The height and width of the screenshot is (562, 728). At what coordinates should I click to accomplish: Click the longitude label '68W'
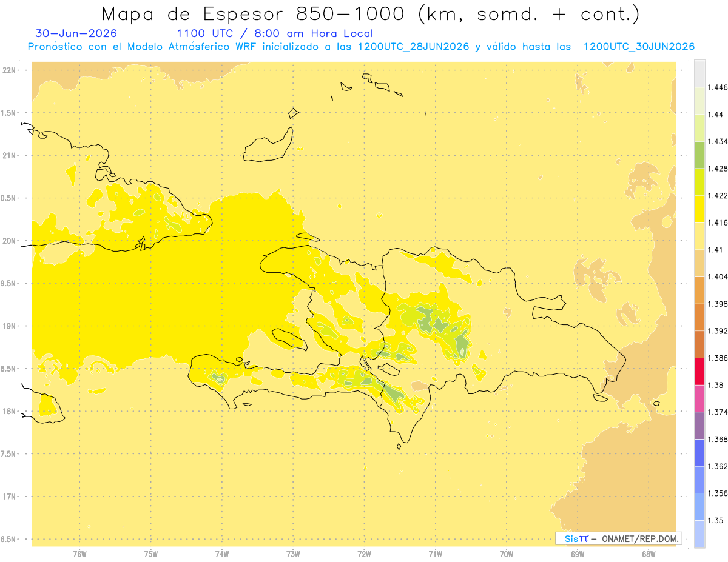[649, 554]
